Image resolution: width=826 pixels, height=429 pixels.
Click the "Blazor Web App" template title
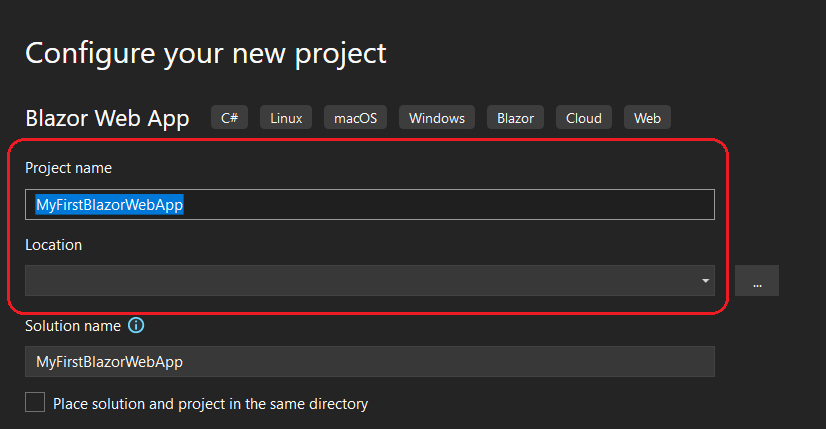tap(107, 118)
